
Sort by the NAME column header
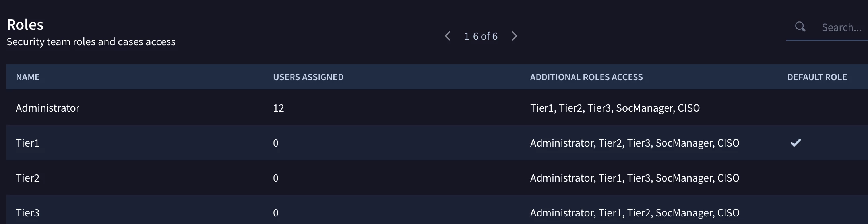click(x=28, y=77)
